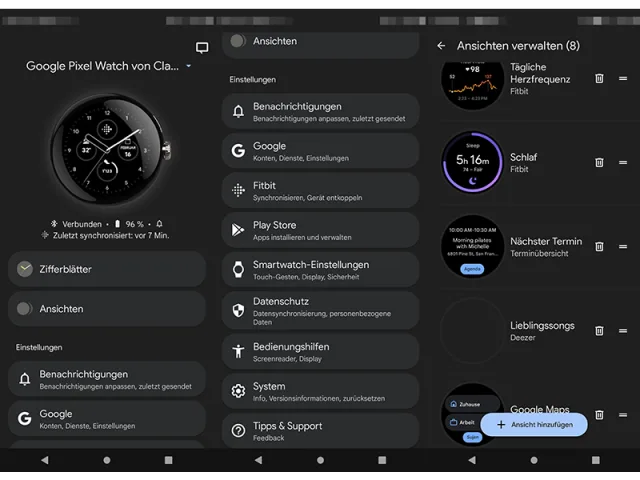Tap the Pixel Watch face preview image
The image size is (640, 480).
(x=109, y=150)
